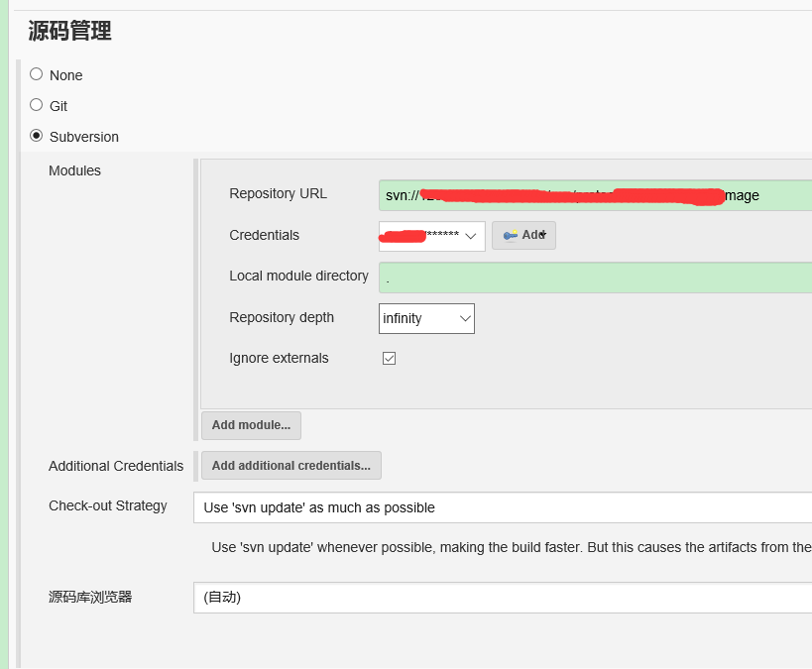The height and width of the screenshot is (669, 812).
Task: Click the Add additional credentials button
Action: point(290,465)
